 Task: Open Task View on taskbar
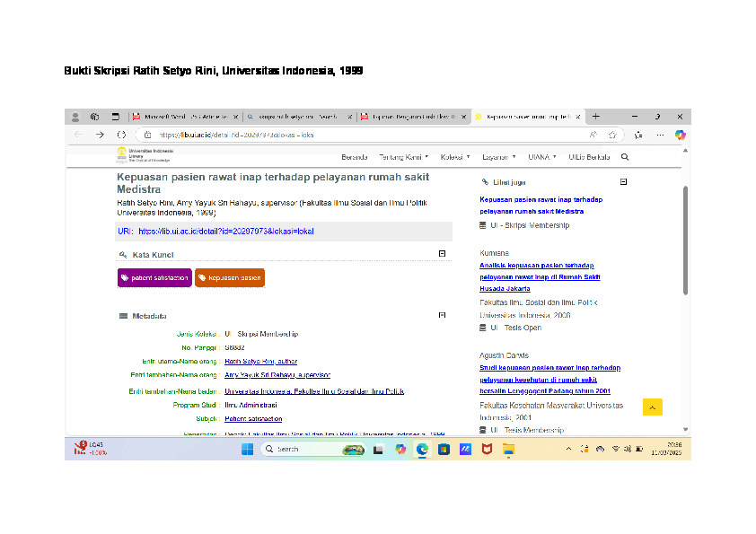point(379,449)
